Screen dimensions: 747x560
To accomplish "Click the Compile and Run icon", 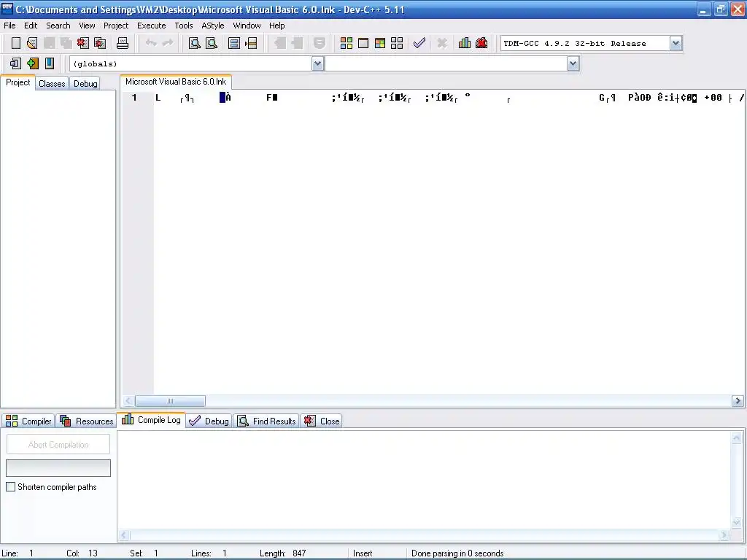I will [x=379, y=43].
